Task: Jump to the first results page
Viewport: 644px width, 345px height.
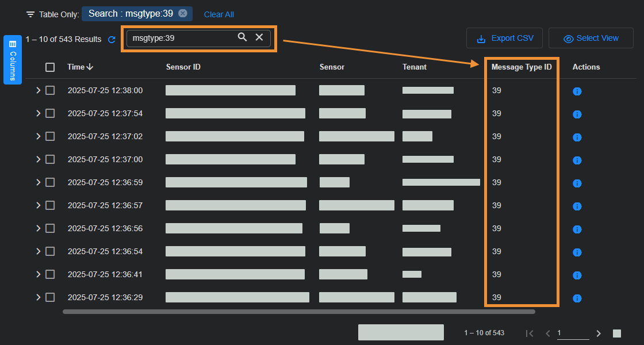Action: pyautogui.click(x=530, y=333)
